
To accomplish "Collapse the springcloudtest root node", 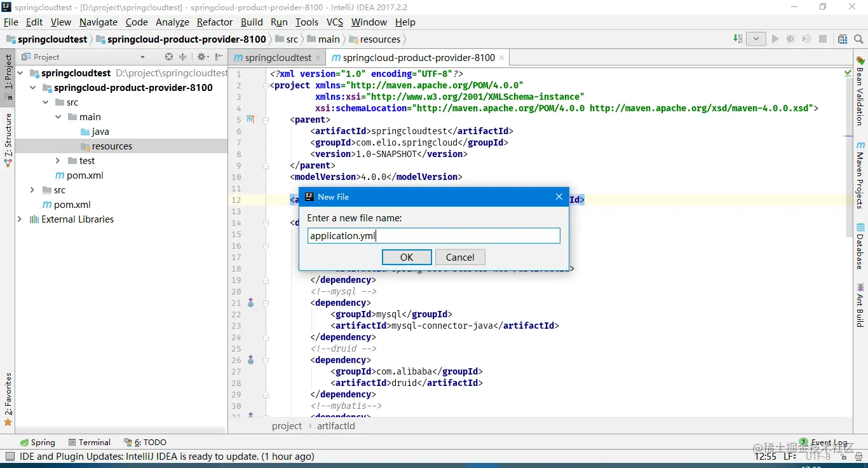I will 20,73.
